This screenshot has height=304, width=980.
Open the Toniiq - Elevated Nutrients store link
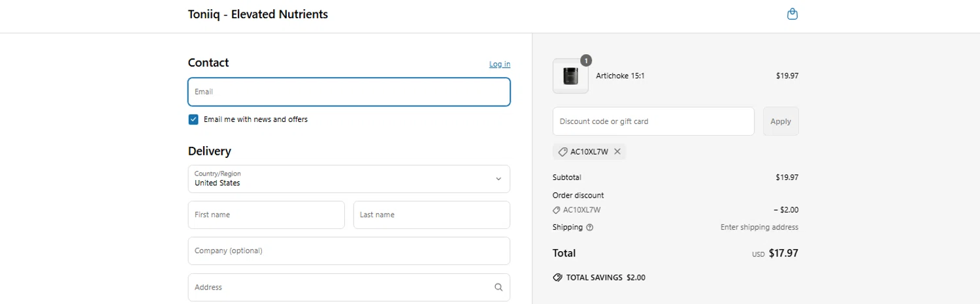258,14
